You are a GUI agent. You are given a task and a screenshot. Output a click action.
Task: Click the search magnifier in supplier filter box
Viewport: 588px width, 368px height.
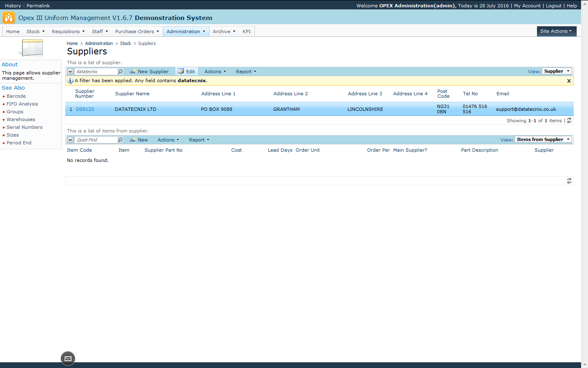click(120, 72)
